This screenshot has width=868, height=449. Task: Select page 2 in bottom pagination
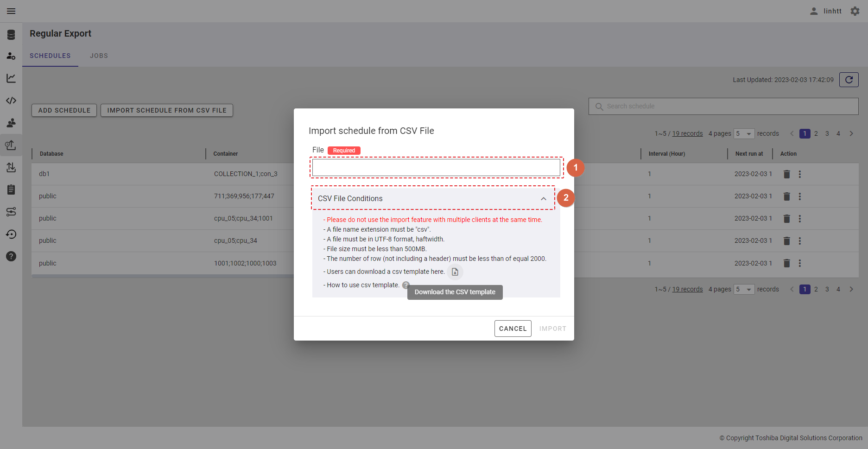point(816,289)
